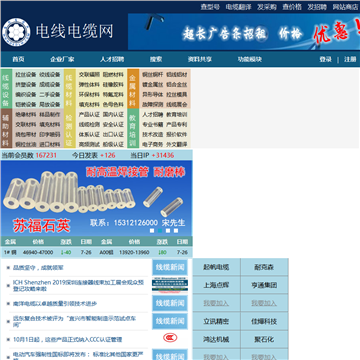
Task: Open the 产品专利 link
Action: pyautogui.click(x=177, y=124)
